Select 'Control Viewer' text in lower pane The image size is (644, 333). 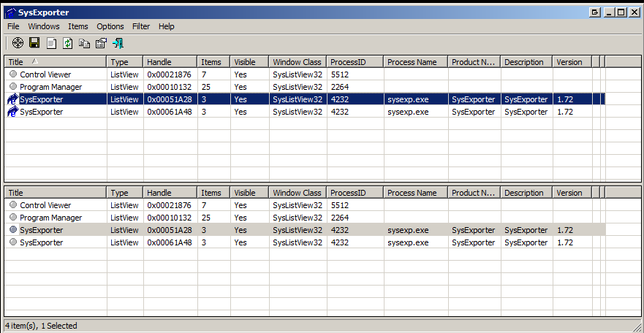coord(45,205)
